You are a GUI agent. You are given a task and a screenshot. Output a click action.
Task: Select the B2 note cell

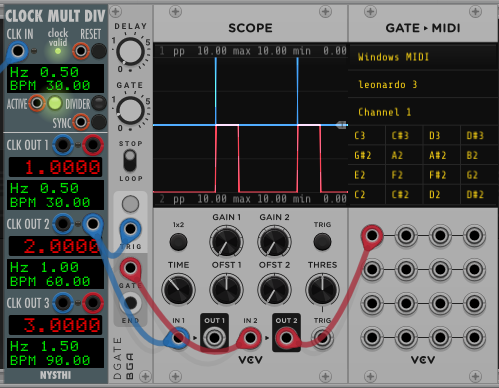479,155
